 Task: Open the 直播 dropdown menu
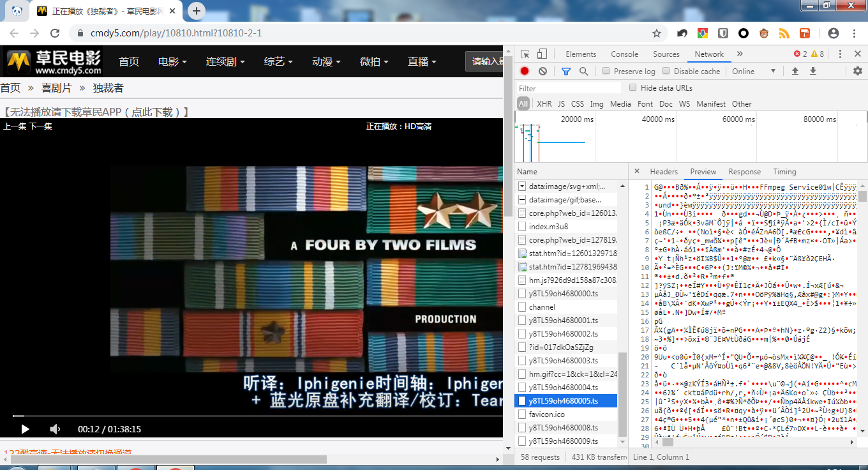422,62
